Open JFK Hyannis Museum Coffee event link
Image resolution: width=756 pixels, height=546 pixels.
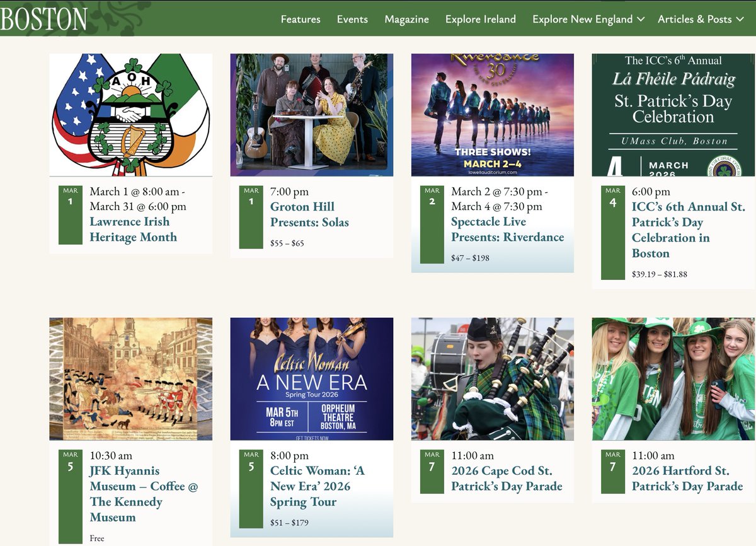(144, 494)
